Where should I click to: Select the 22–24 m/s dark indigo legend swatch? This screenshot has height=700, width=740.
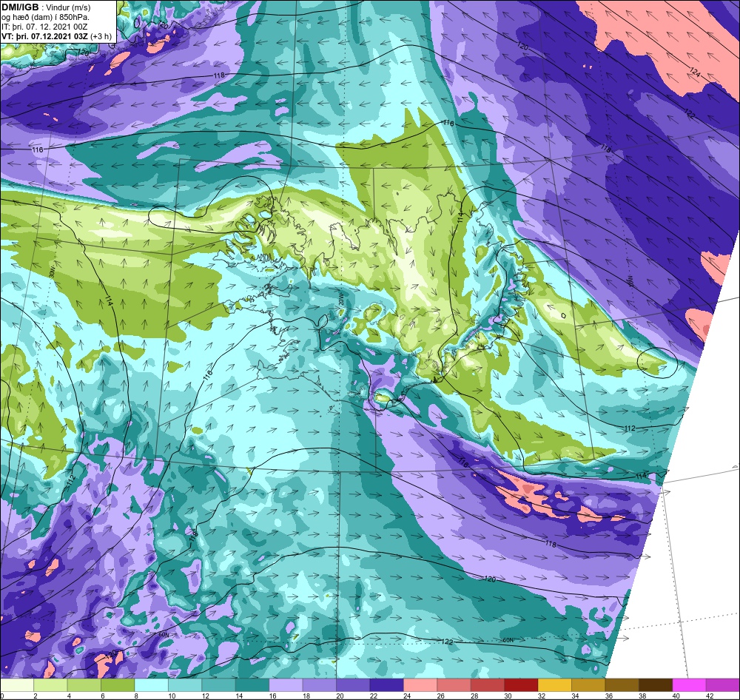tap(386, 685)
